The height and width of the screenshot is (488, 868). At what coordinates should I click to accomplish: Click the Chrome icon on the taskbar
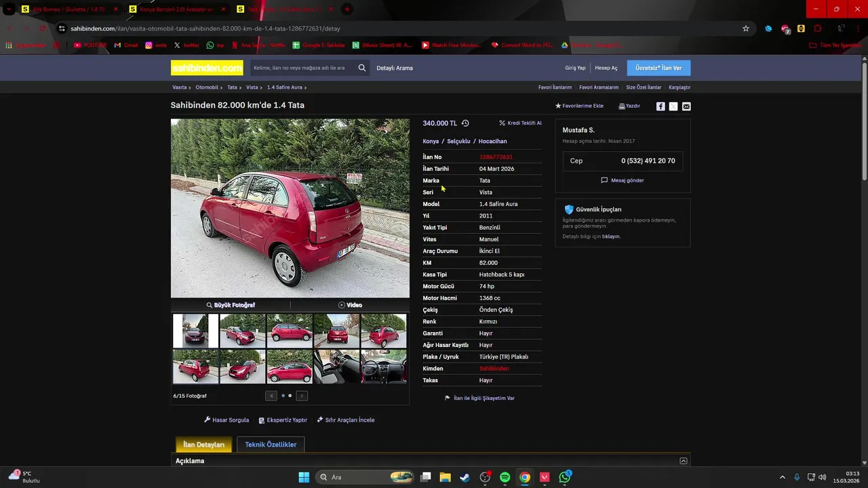point(525,477)
